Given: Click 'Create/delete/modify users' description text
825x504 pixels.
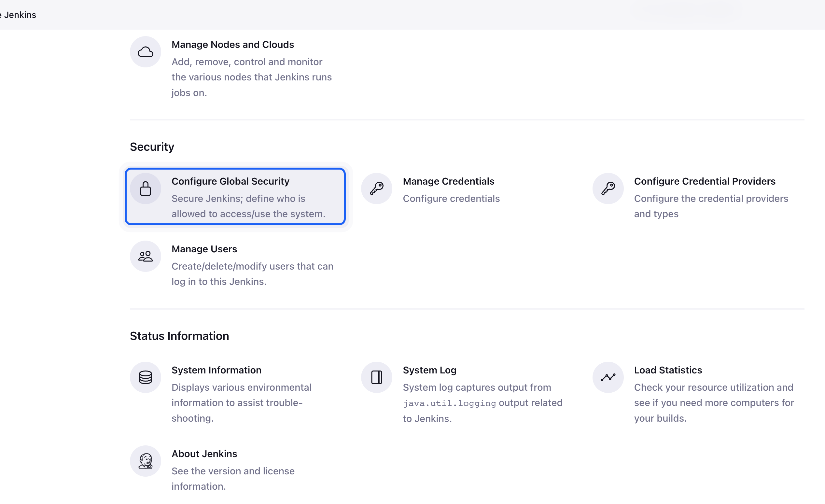Looking at the screenshot, I should (x=252, y=274).
